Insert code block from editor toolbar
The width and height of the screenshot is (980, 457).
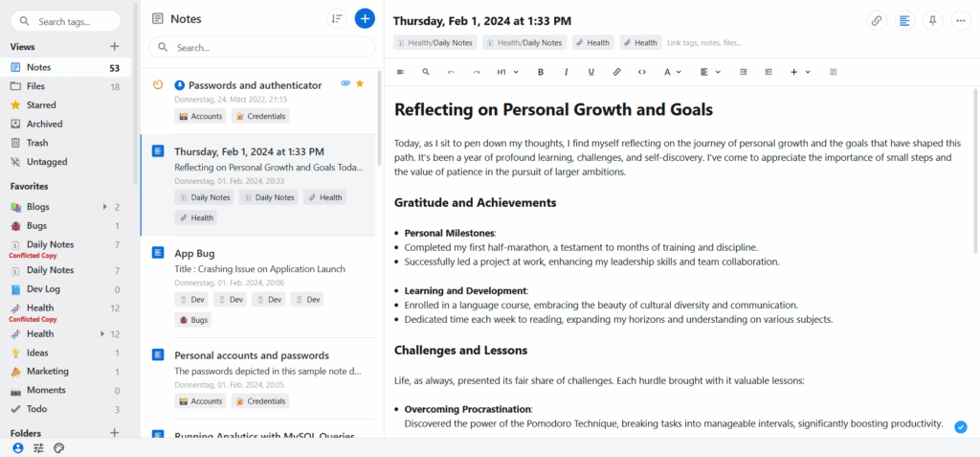[x=642, y=72]
